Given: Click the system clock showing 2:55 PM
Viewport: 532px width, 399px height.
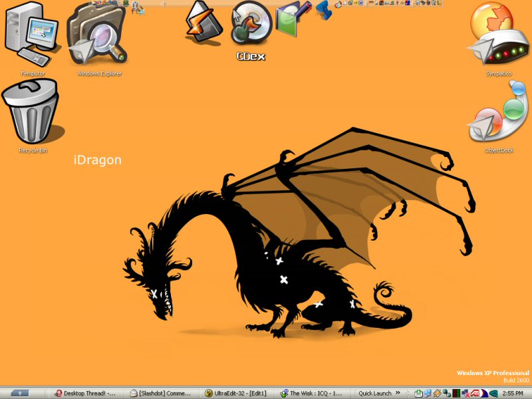Looking at the screenshot, I should click(512, 393).
